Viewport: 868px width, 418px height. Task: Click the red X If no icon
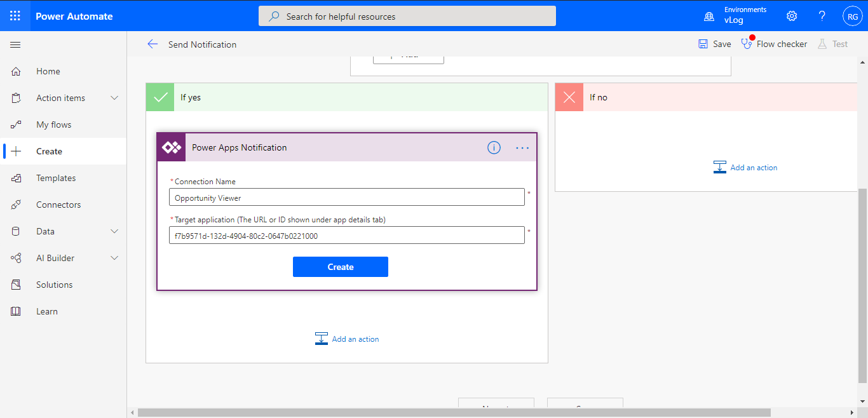click(569, 97)
